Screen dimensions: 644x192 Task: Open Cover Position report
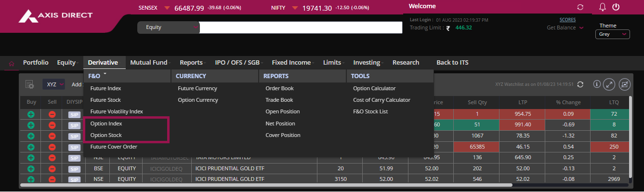[x=283, y=136]
